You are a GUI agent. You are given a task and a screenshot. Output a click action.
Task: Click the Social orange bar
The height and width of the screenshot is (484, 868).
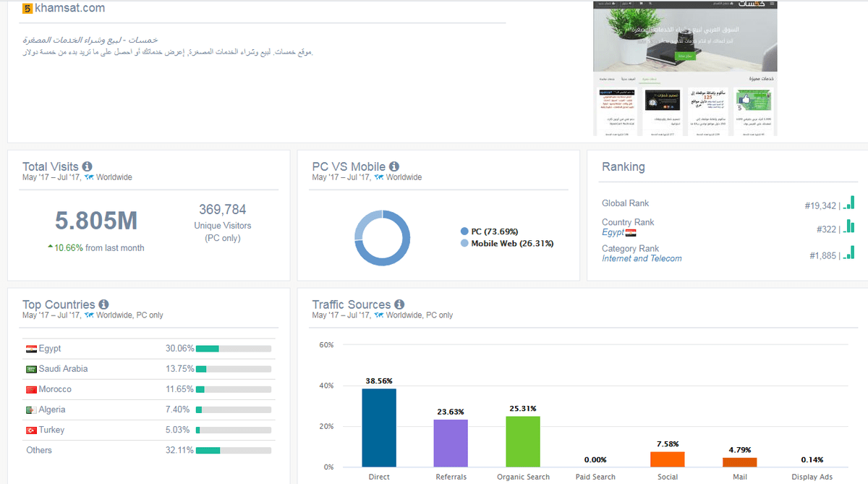coord(668,459)
